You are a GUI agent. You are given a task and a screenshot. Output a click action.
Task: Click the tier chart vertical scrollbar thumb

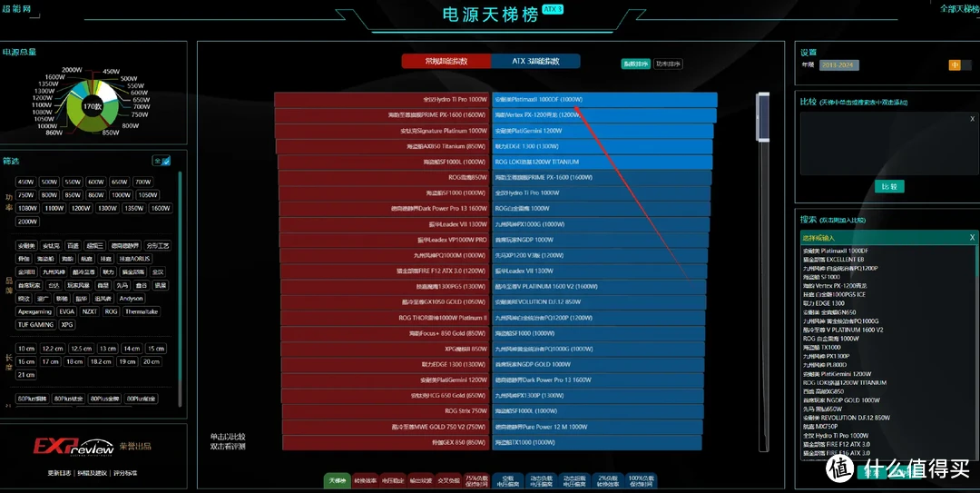762,117
